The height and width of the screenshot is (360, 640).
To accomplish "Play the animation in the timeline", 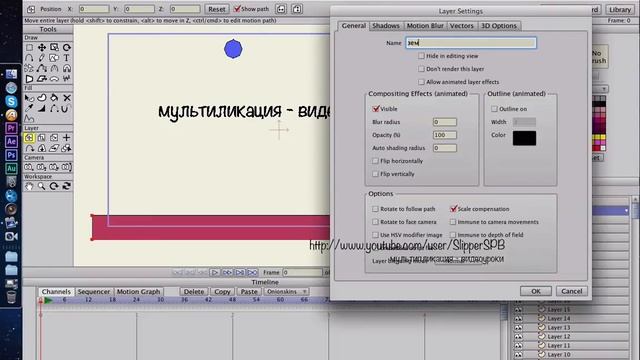I will (215, 272).
